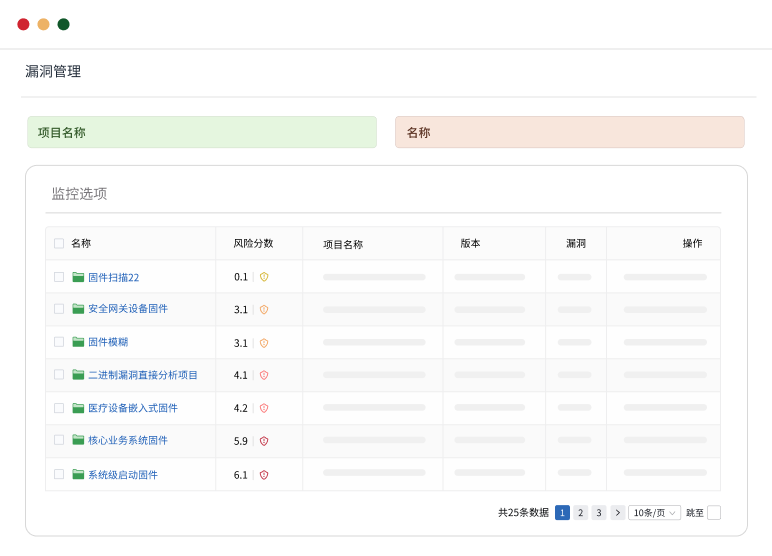Click the folder icon beside 安全网关设备固件
772x556 pixels.
(x=78, y=309)
